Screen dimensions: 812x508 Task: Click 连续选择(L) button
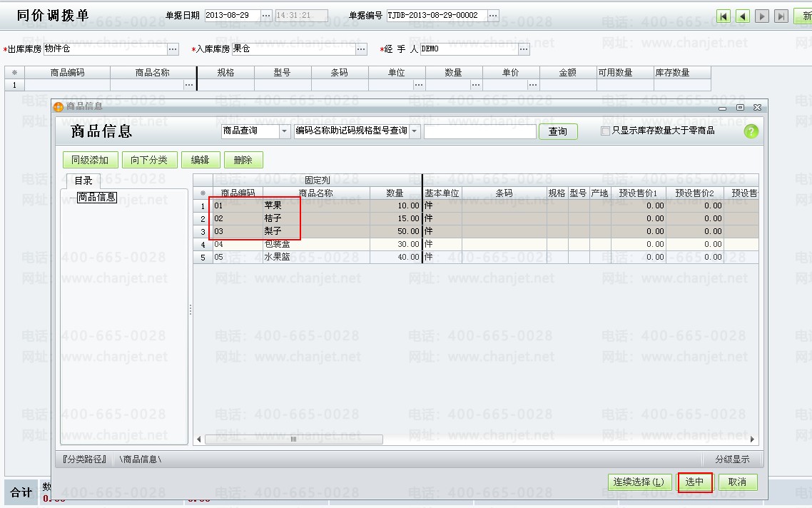tap(639, 482)
